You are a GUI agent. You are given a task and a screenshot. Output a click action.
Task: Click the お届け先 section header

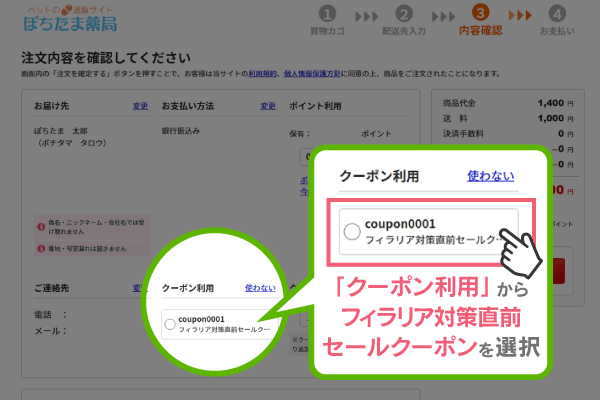coord(52,106)
